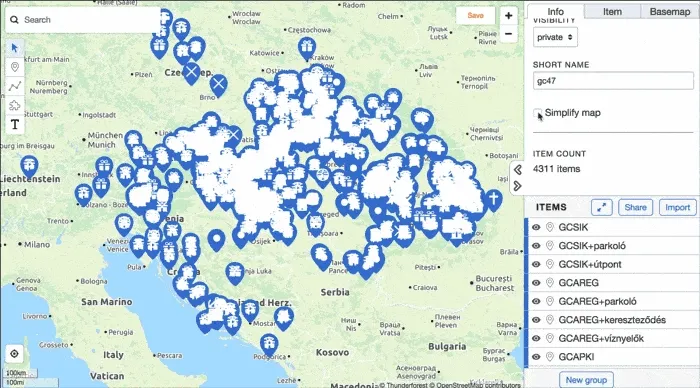
Task: Click the pin icon beside GCAREG
Action: click(550, 283)
